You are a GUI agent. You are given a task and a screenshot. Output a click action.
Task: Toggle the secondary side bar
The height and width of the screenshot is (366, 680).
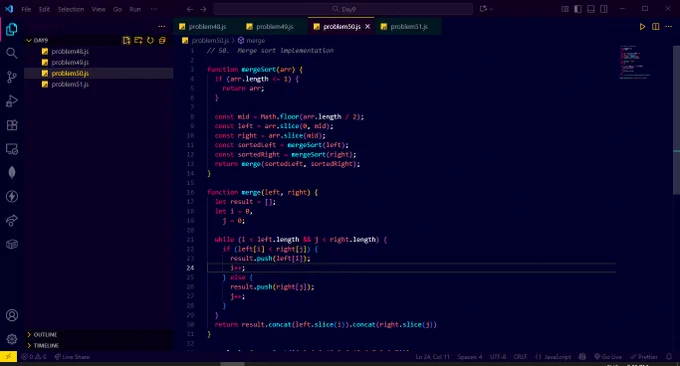click(x=604, y=9)
